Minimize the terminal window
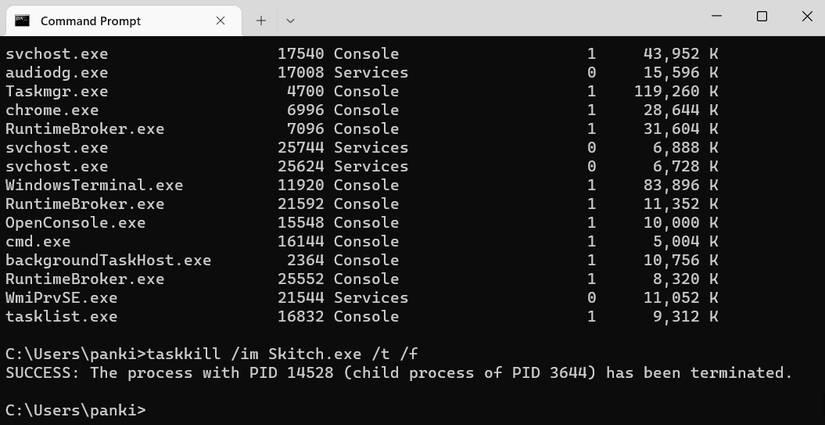 click(x=716, y=17)
